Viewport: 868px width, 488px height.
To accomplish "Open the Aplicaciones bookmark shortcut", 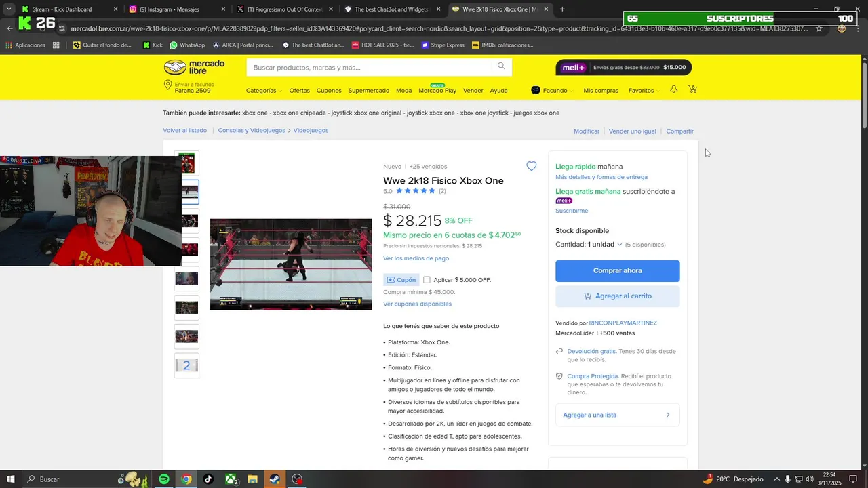I will click(x=25, y=45).
